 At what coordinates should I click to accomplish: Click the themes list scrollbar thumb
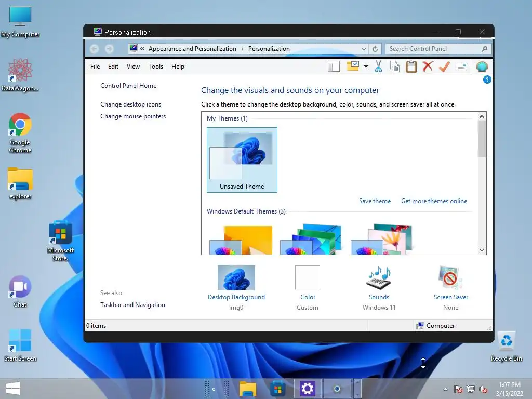(482, 139)
